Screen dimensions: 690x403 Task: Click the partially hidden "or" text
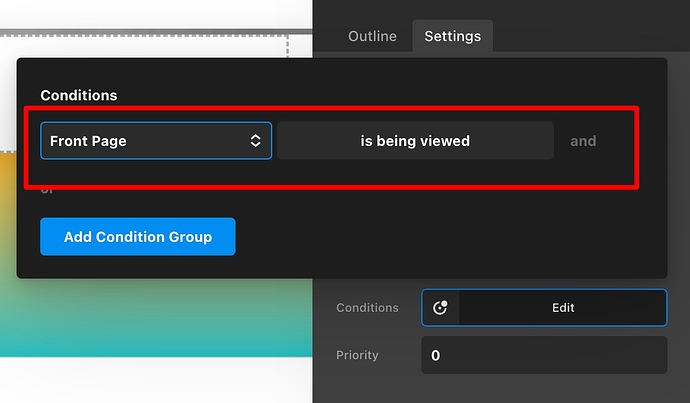46,190
